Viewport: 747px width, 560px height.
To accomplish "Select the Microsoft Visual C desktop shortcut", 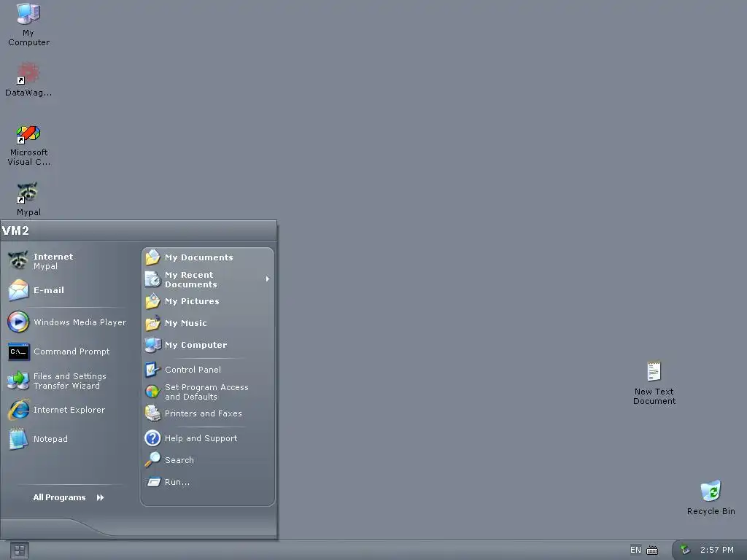I will click(28, 145).
